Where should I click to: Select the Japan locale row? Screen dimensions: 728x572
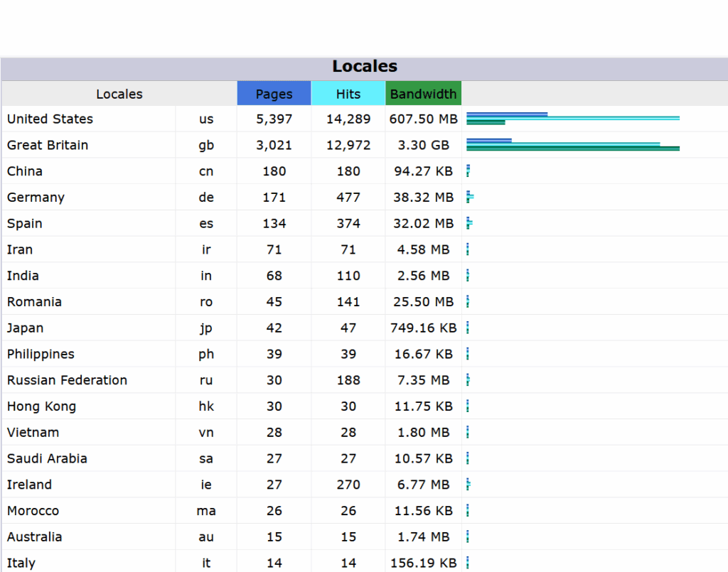click(x=26, y=328)
